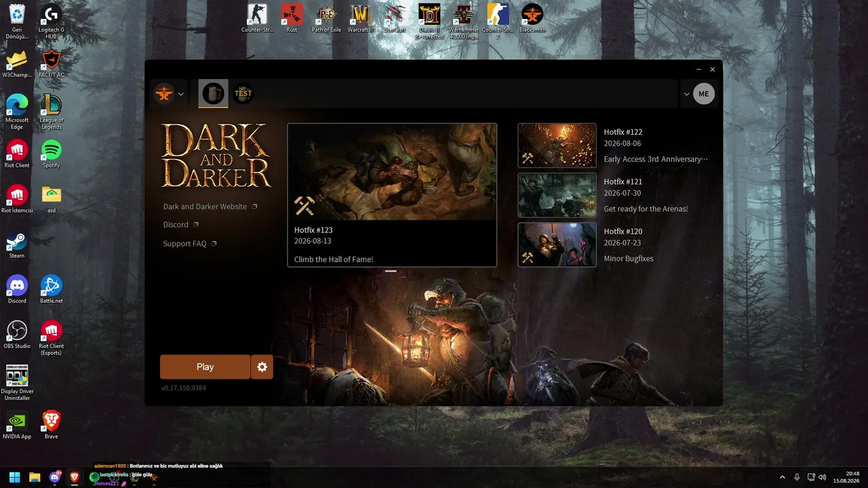Switch to the TEST game tab
The image size is (868, 488).
click(x=243, y=94)
